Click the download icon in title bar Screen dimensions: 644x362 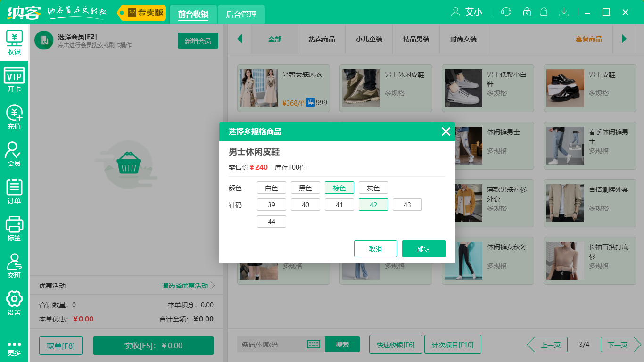[563, 12]
